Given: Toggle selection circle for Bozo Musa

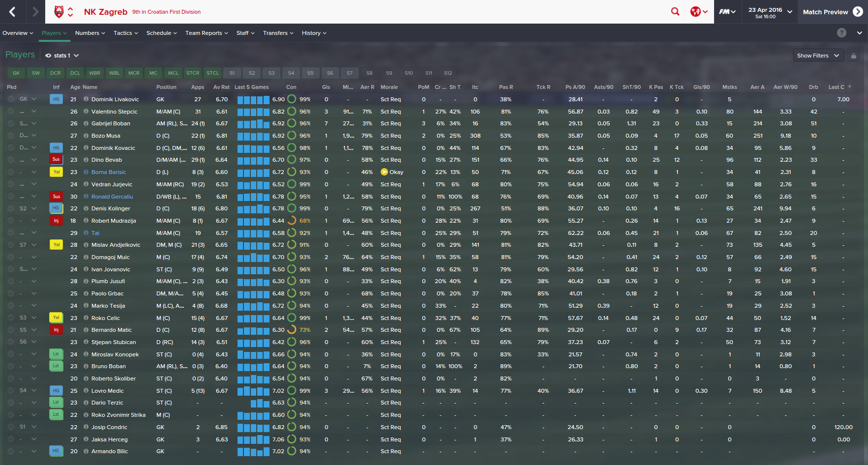Looking at the screenshot, I should coord(11,135).
